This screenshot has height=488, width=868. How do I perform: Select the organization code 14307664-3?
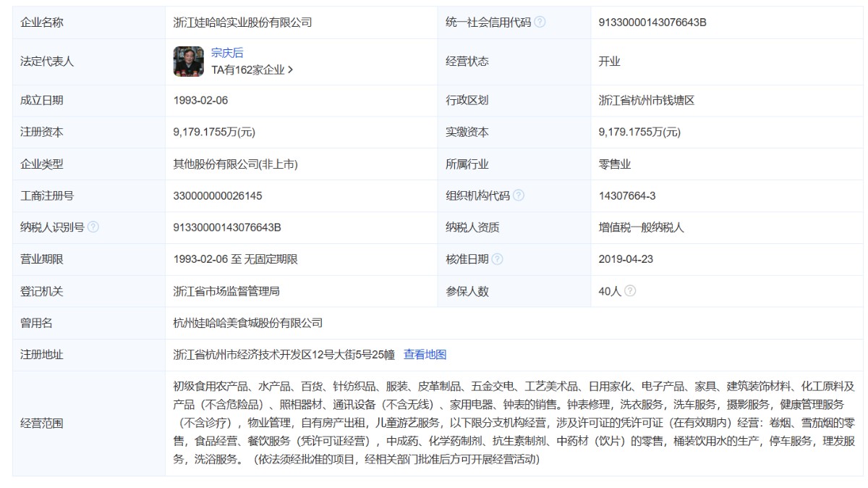click(627, 195)
